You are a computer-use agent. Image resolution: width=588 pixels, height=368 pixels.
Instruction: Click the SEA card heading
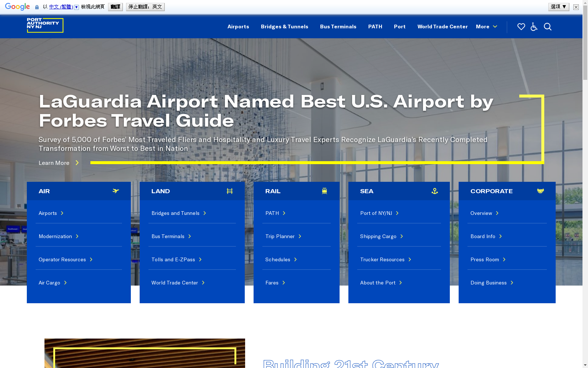(x=367, y=191)
